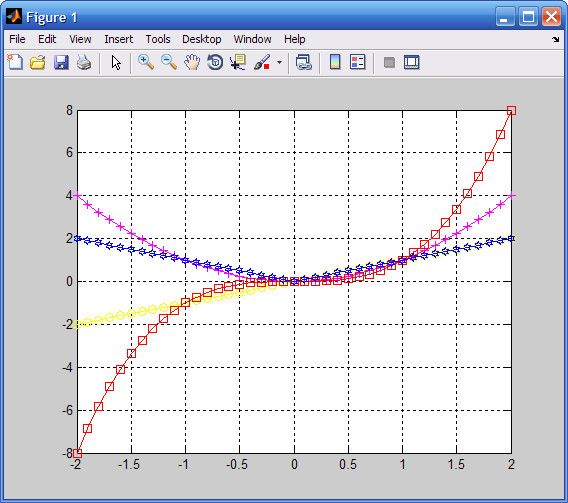568x503 pixels.
Task: Insert a colorbar from the toolbar
Action: [335, 62]
